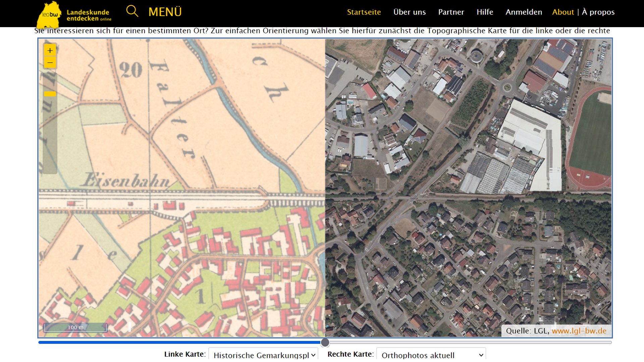
Task: Open the MENÜ navigation
Action: click(x=165, y=12)
